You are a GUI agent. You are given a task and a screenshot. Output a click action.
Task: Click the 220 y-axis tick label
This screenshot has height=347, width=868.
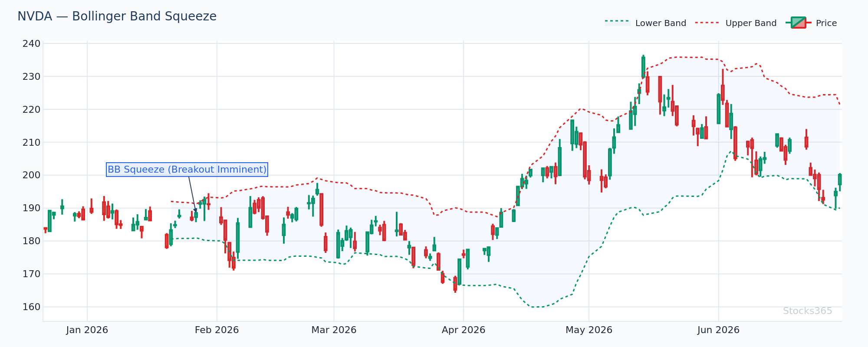point(32,110)
